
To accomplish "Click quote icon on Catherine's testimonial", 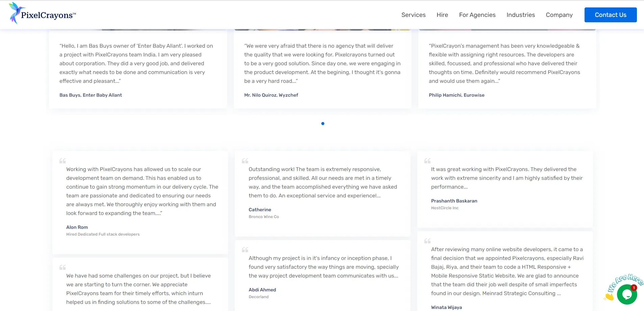I will click(245, 161).
